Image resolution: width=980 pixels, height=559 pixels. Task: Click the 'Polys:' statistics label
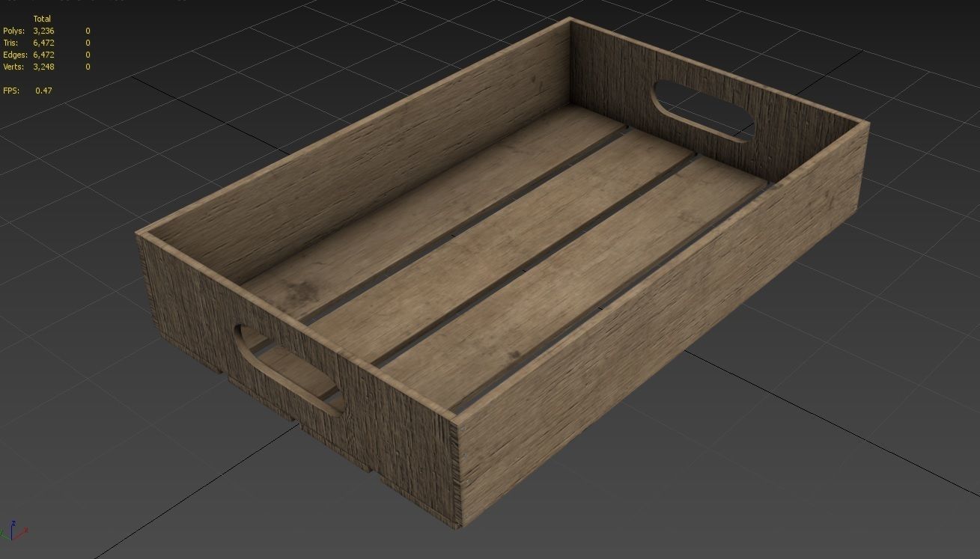[14, 31]
